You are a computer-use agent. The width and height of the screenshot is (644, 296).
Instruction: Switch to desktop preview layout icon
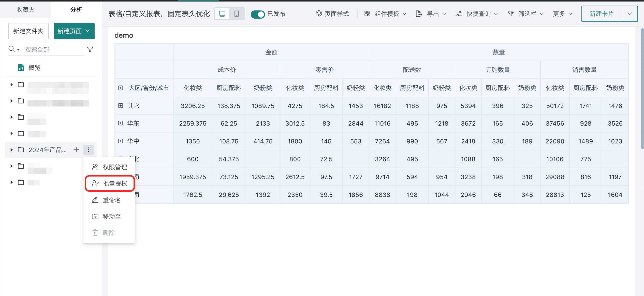222,14
